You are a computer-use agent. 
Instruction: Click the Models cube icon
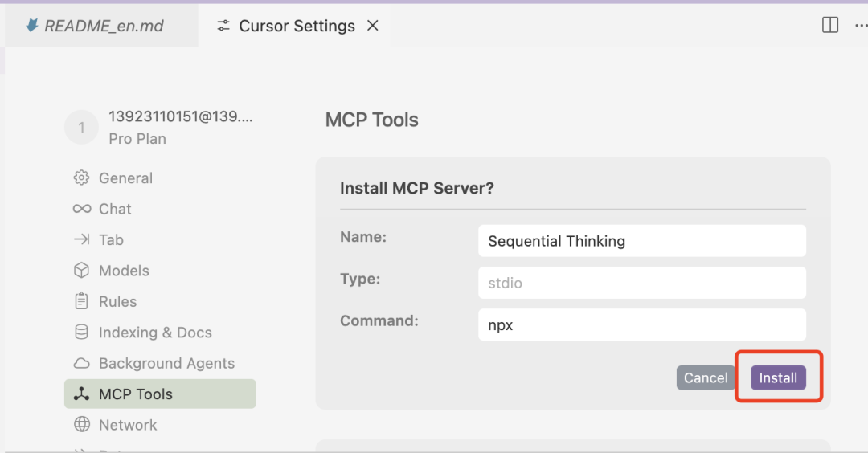click(81, 271)
